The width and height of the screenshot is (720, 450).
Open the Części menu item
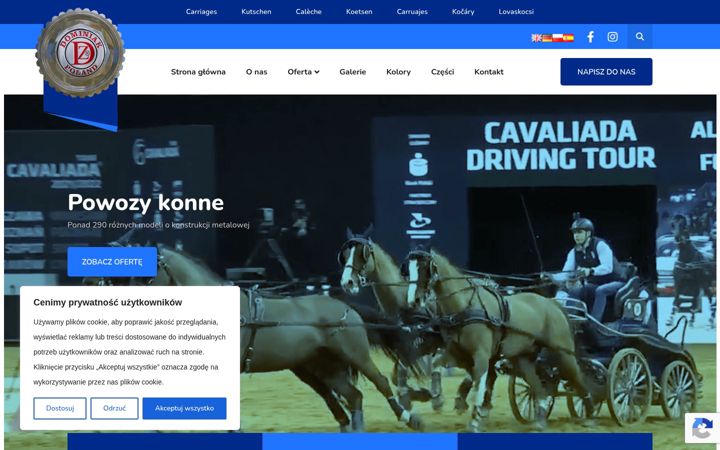pos(442,72)
